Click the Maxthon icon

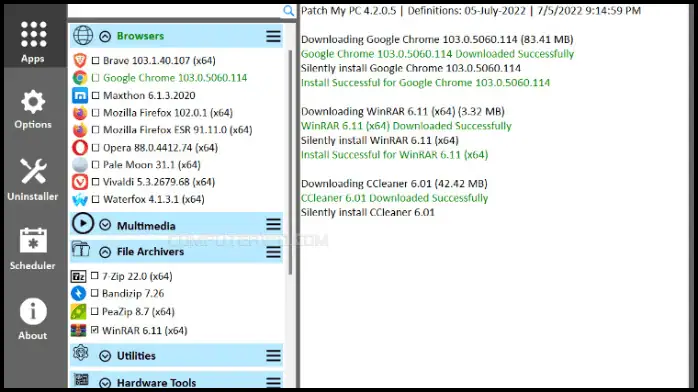(80, 95)
